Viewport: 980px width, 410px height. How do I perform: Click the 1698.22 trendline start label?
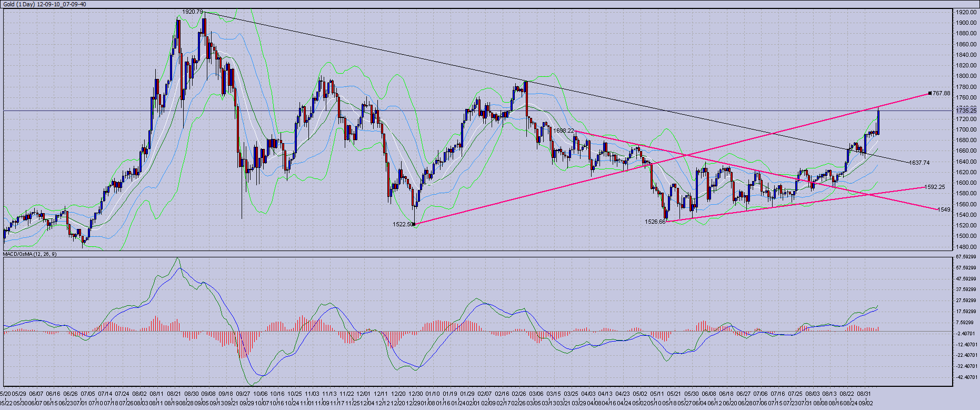tap(563, 131)
